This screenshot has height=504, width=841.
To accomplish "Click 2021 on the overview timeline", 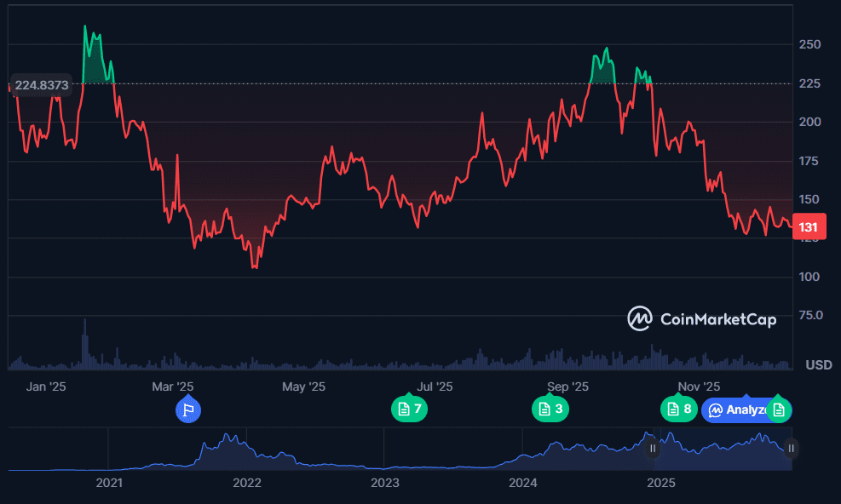I will (109, 484).
